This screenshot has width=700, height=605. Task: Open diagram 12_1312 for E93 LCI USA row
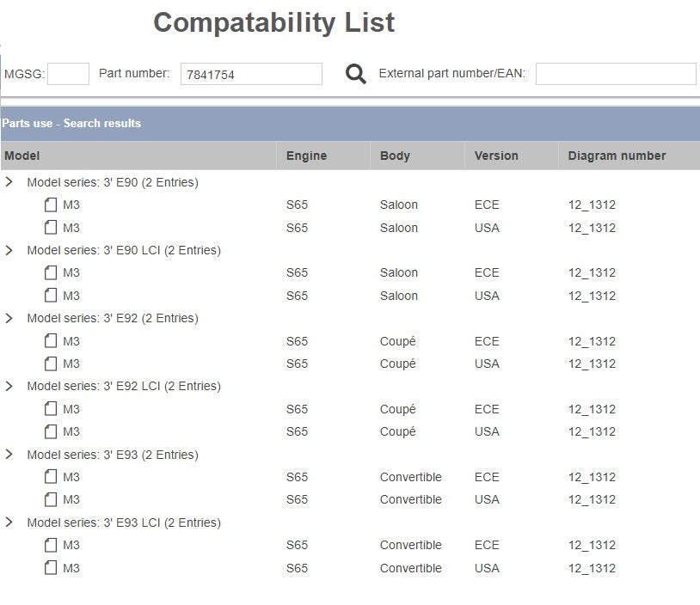coord(592,568)
